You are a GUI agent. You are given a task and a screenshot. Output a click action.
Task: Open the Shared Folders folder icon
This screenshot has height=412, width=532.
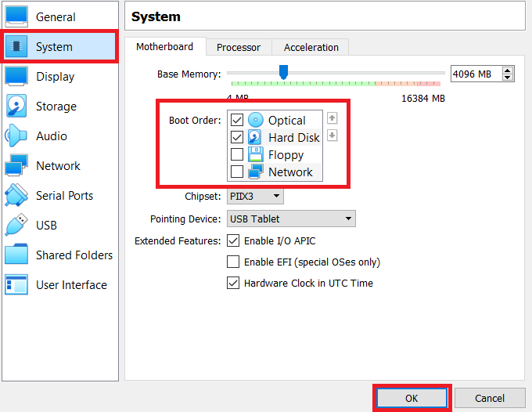tap(16, 255)
